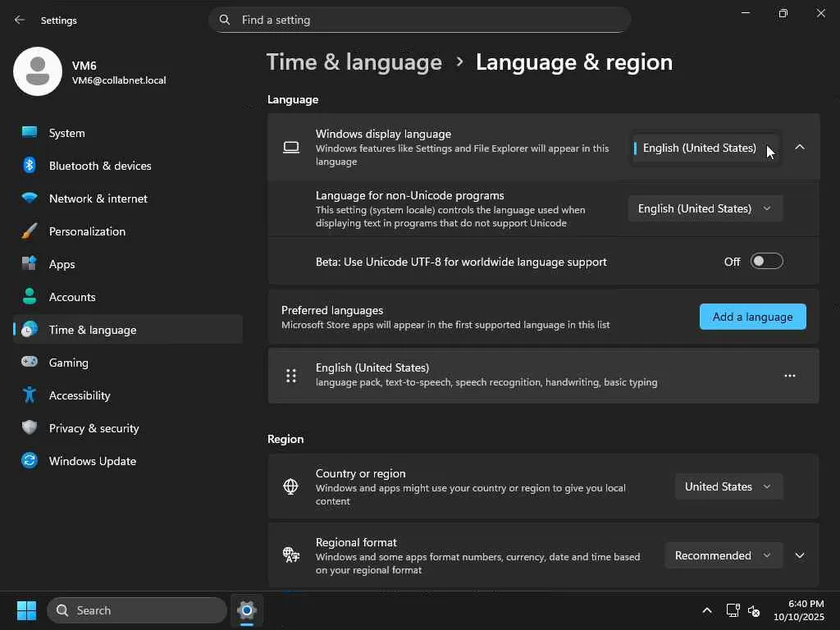Open Accounts settings category
Viewport: 840px width, 630px height.
tap(72, 297)
